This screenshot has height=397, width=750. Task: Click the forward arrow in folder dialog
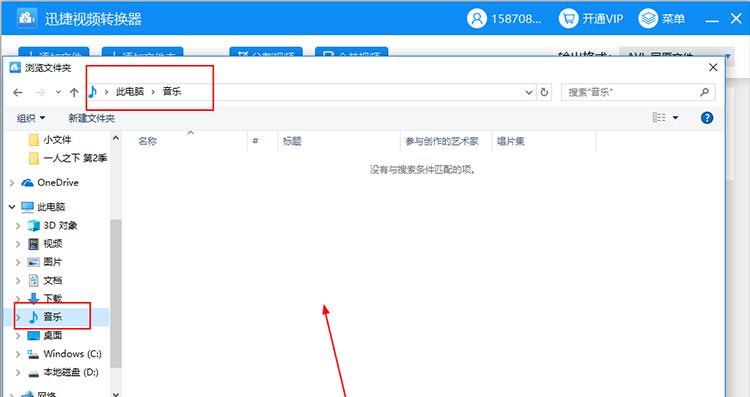[x=40, y=92]
